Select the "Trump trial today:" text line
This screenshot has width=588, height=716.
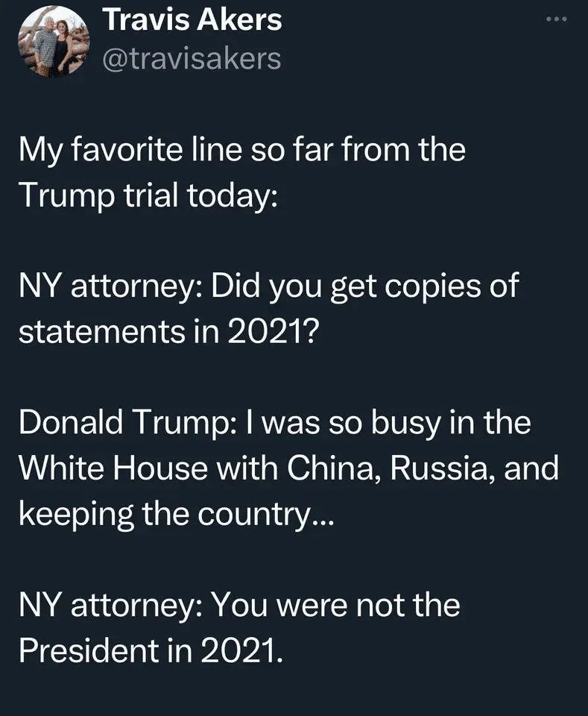(147, 195)
